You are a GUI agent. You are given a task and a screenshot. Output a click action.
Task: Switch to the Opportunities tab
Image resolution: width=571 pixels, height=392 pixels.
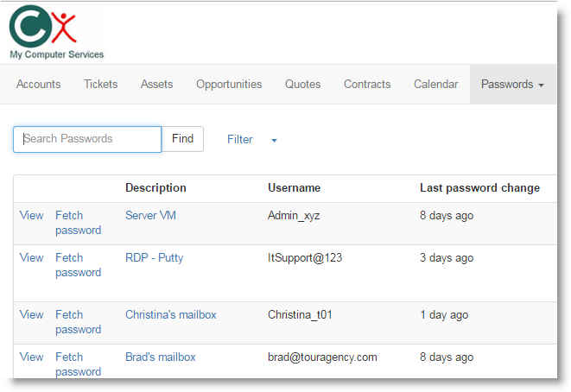pyautogui.click(x=229, y=85)
